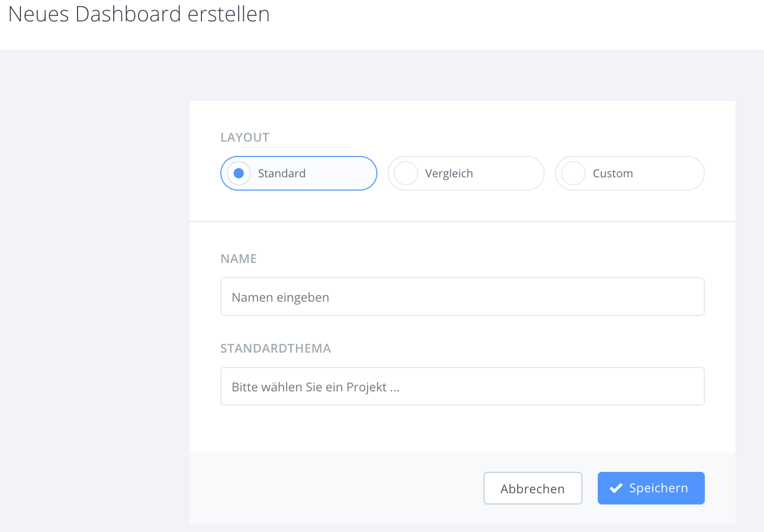The image size is (764, 532).
Task: Click the "Standard" option label text
Action: tap(282, 173)
